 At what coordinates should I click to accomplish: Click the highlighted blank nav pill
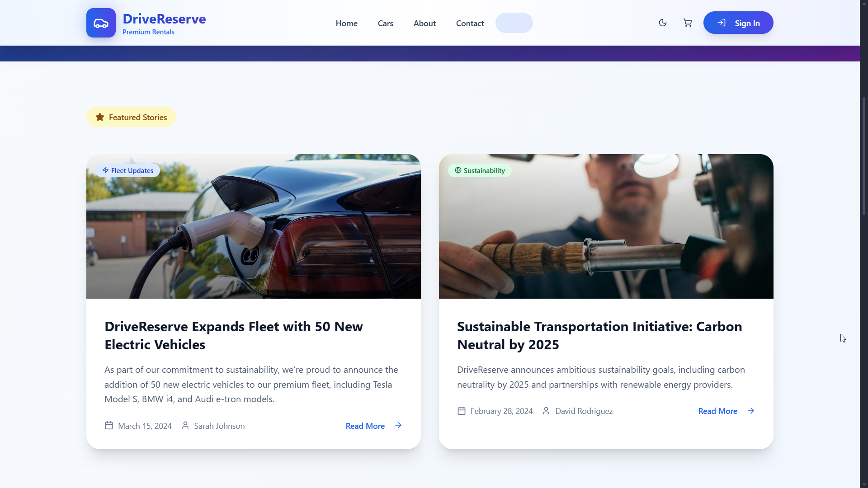point(514,23)
